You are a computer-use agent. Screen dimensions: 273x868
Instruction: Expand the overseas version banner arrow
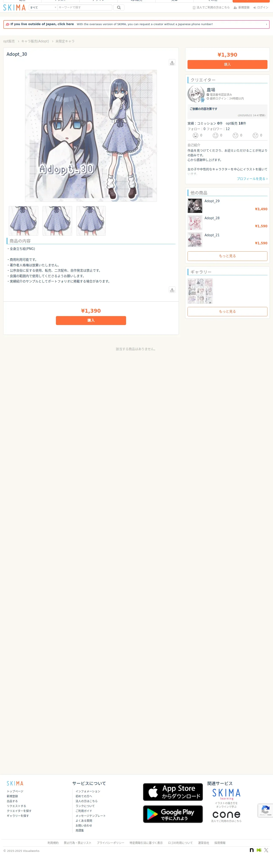pyautogui.click(x=266, y=24)
